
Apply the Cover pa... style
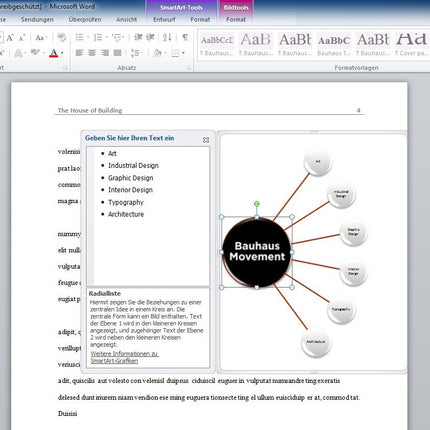pos(412,44)
